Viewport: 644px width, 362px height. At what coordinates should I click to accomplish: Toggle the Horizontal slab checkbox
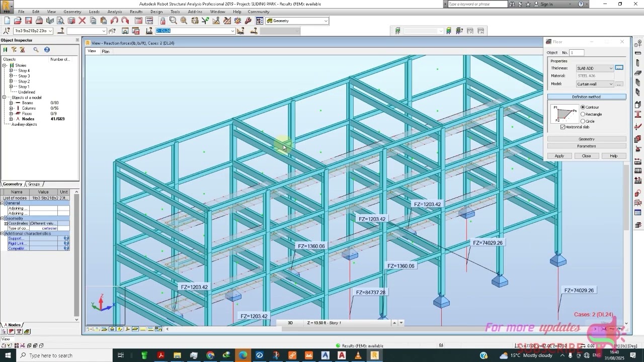563,127
